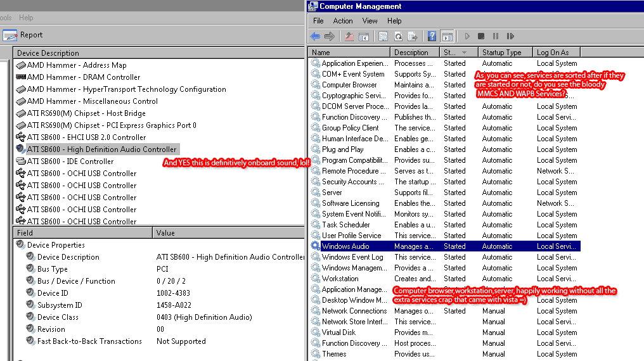The width and height of the screenshot is (644, 361).
Task: Click the Up one level toolbar icon
Action: pyautogui.click(x=349, y=36)
